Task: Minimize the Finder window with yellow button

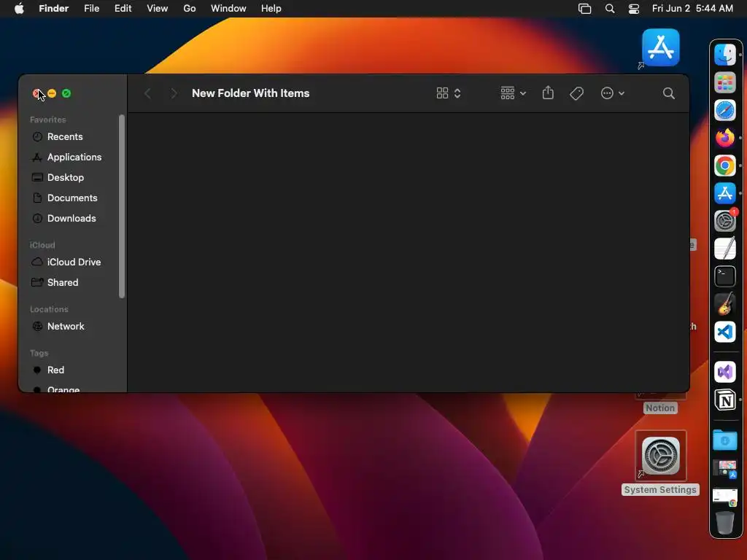Action: [x=52, y=93]
